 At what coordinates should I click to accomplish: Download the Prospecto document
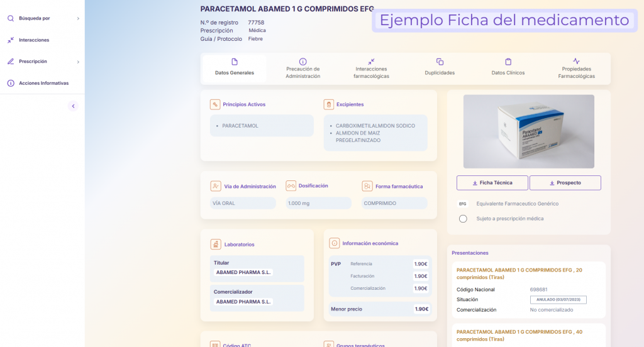(565, 183)
